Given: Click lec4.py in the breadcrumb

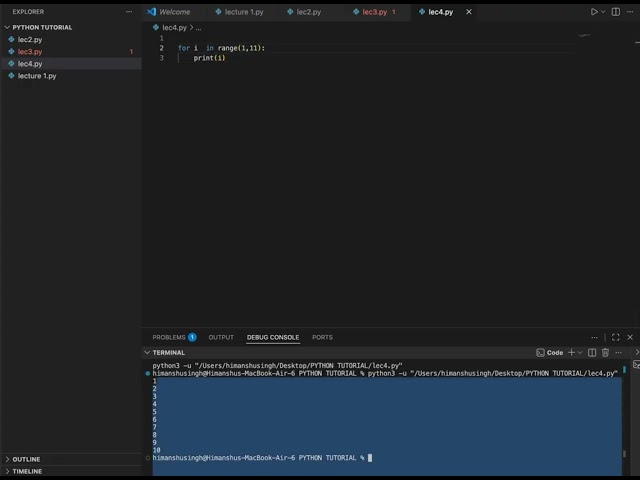Looking at the screenshot, I should pyautogui.click(x=174, y=28).
